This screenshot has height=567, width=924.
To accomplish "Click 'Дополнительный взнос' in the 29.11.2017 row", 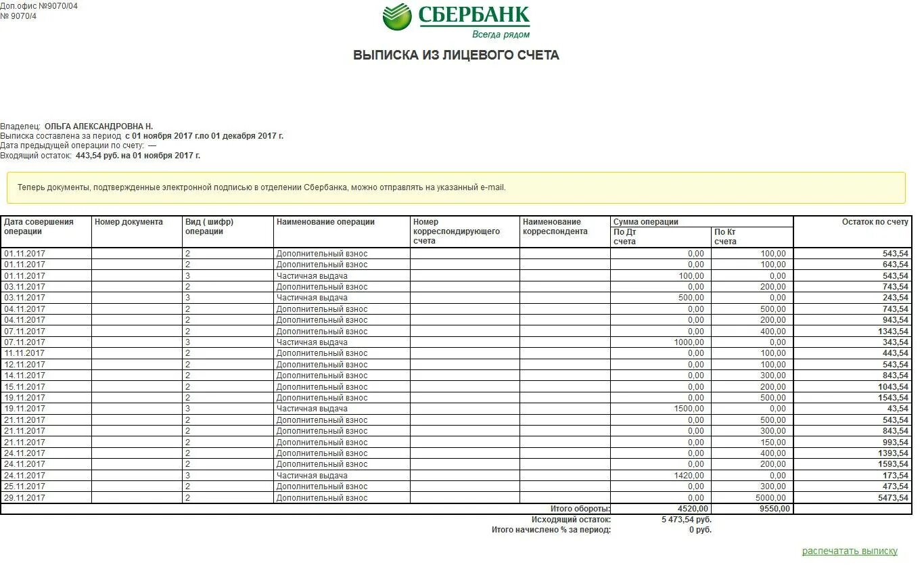I will (x=322, y=498).
